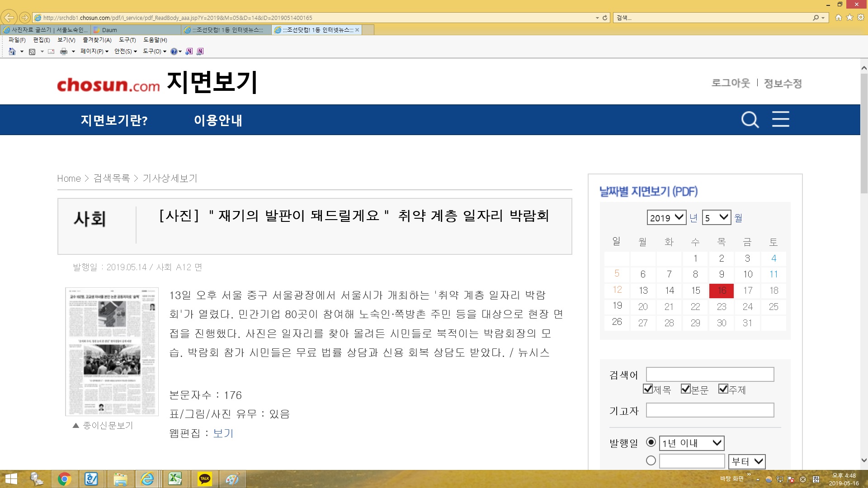Open favorites star icon in browser

(849, 17)
